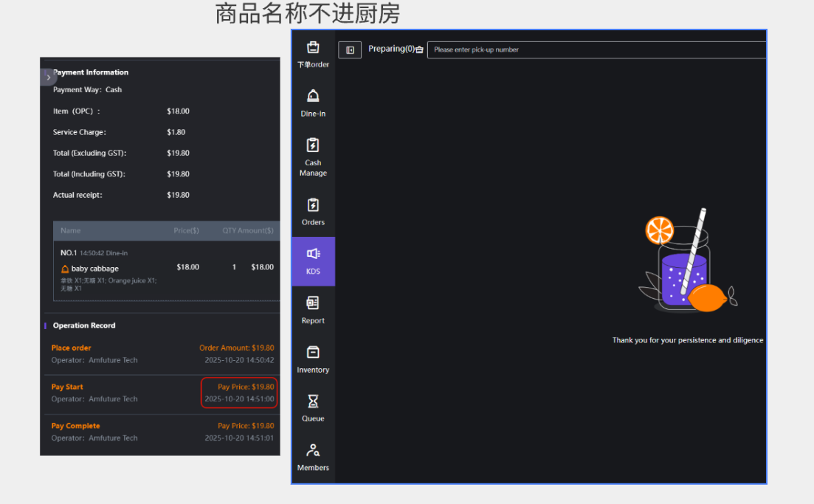
Task: Click the Preparing(0) tab
Action: pyautogui.click(x=391, y=49)
